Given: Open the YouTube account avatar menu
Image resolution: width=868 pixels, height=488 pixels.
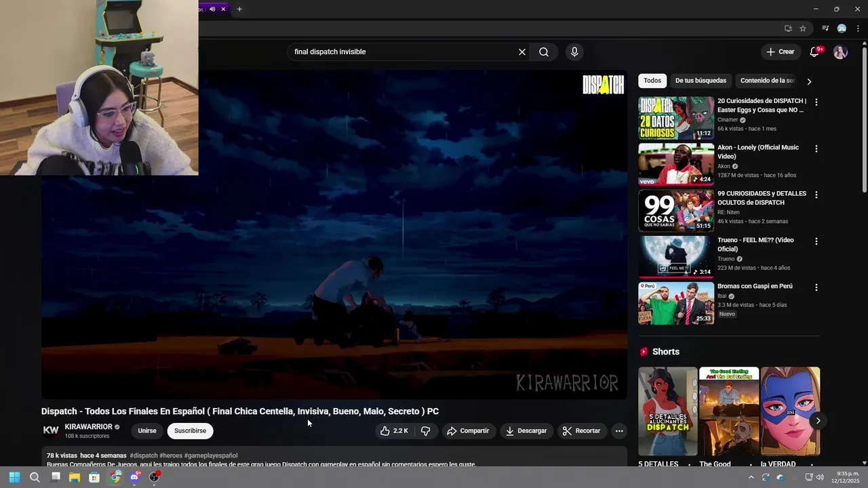Looking at the screenshot, I should [840, 52].
